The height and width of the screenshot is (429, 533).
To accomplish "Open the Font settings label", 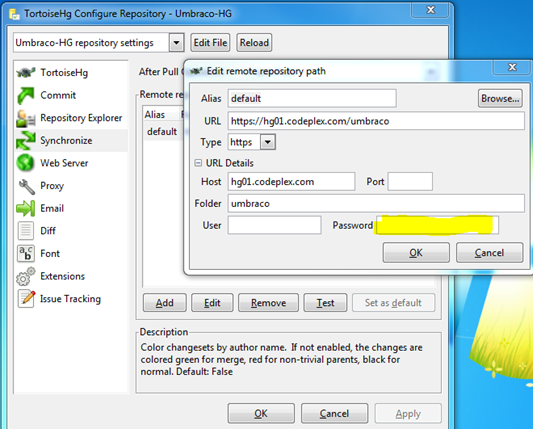I will [50, 254].
